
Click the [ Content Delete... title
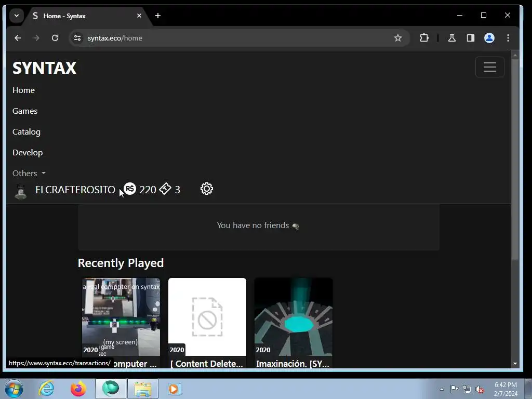click(x=207, y=363)
